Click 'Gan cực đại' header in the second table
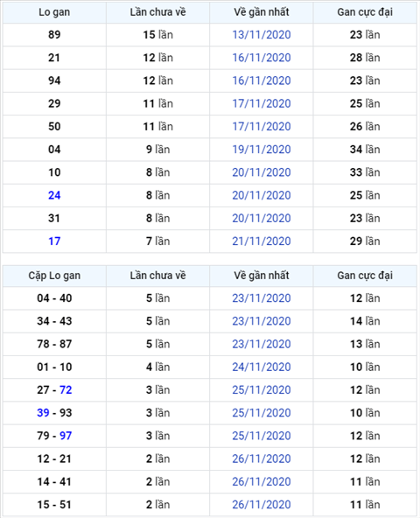 [365, 276]
